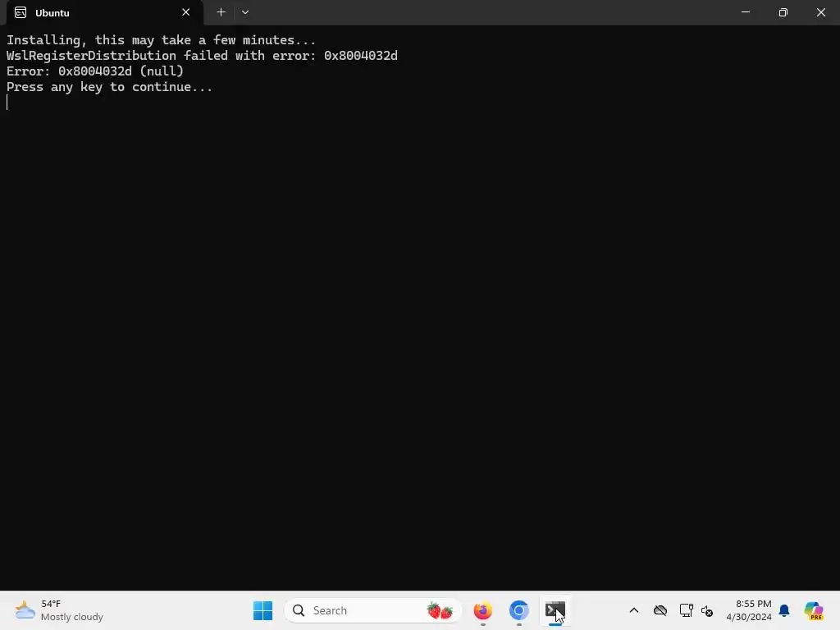
Task: Click the OneDrive cloud tray icon
Action: [660, 610]
